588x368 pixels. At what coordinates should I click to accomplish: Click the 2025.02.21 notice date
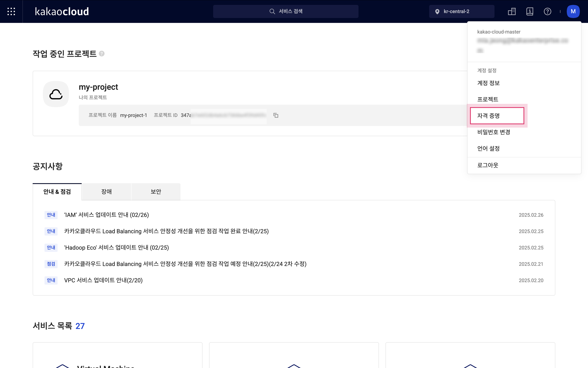531,264
